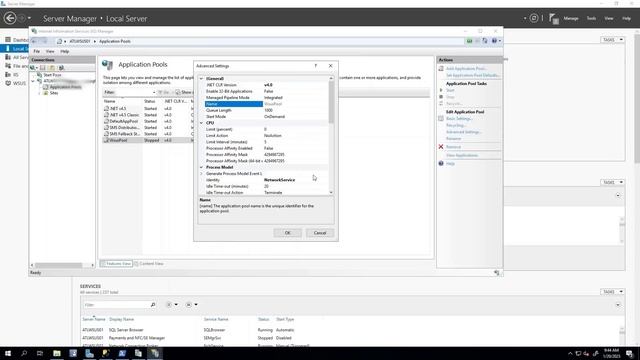Open the taskbar notification center icon
Viewport: 640px width, 360px height.
[629, 353]
